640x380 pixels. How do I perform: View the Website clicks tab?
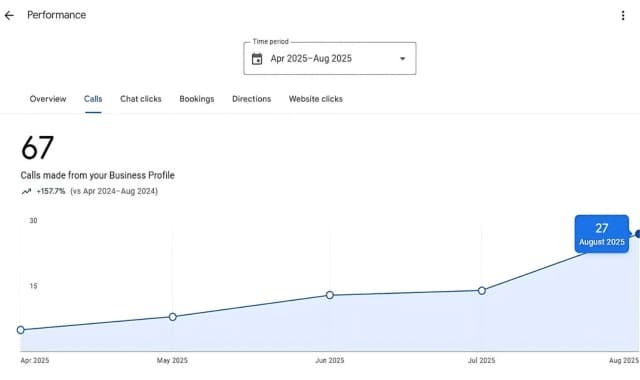pos(316,99)
